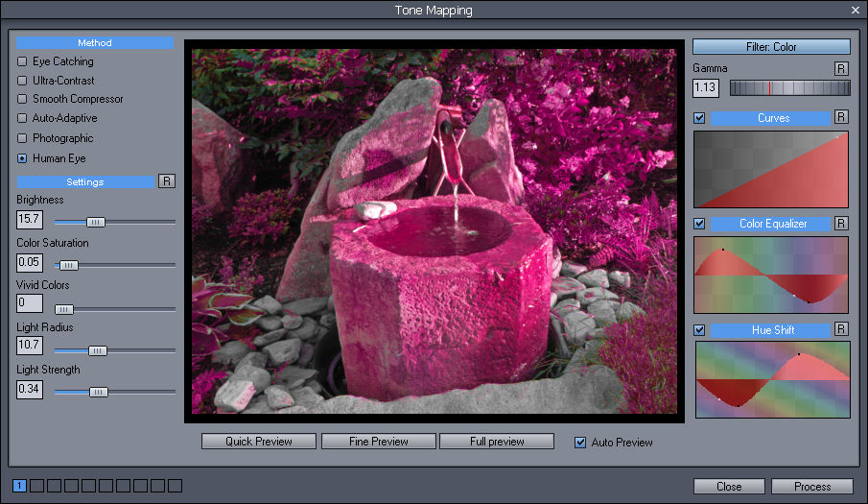Viewport: 868px width, 504px height.
Task: Click the Curves reset R button
Action: click(841, 117)
